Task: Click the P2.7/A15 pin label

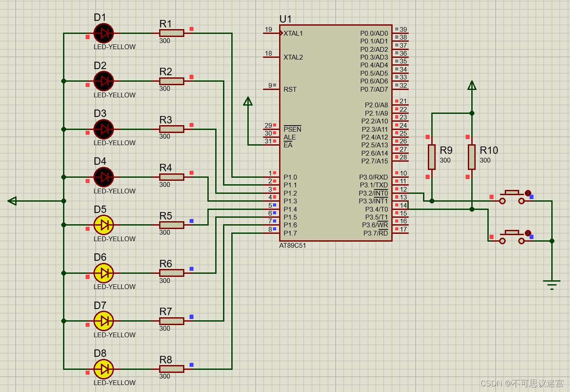Action: pos(375,161)
